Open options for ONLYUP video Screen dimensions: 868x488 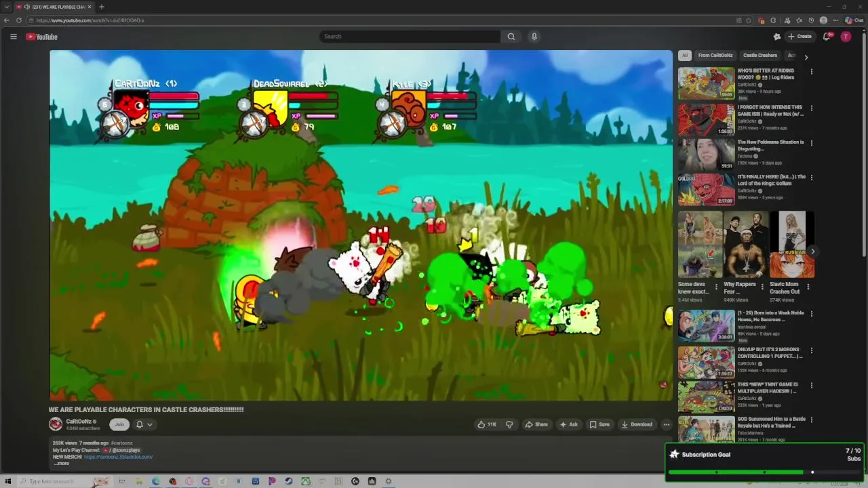[811, 350]
